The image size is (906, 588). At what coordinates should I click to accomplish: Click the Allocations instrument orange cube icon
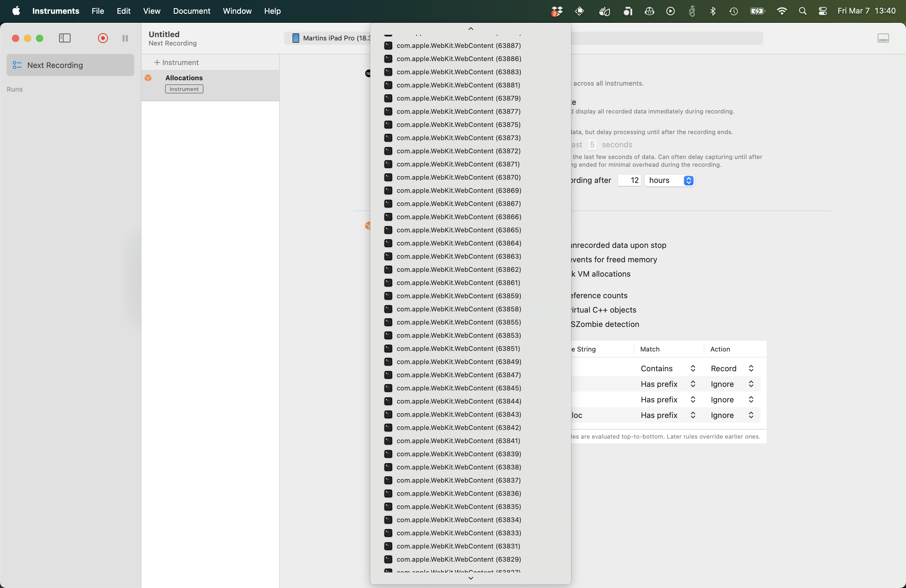(148, 78)
